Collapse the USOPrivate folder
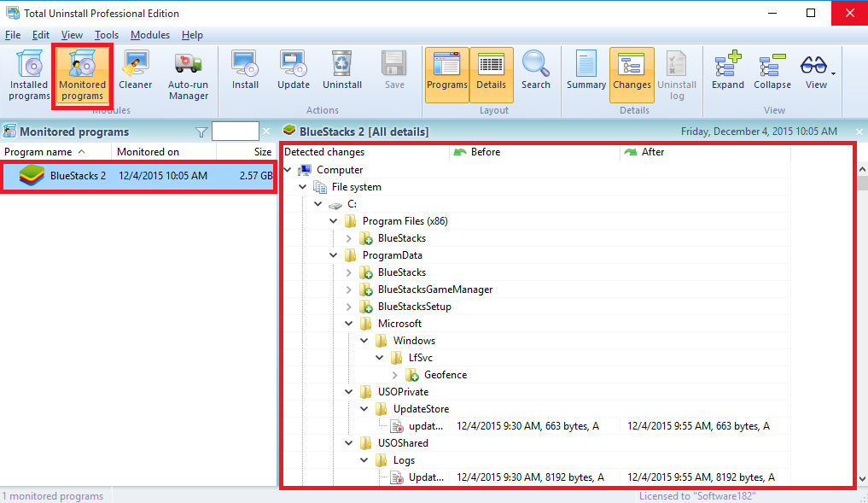 [x=349, y=392]
